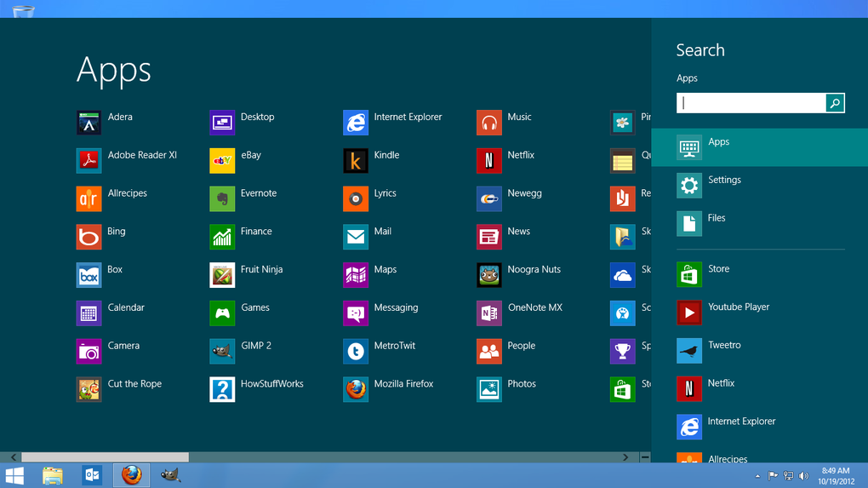
Task: Search within Youtube Player
Action: pyautogui.click(x=759, y=313)
